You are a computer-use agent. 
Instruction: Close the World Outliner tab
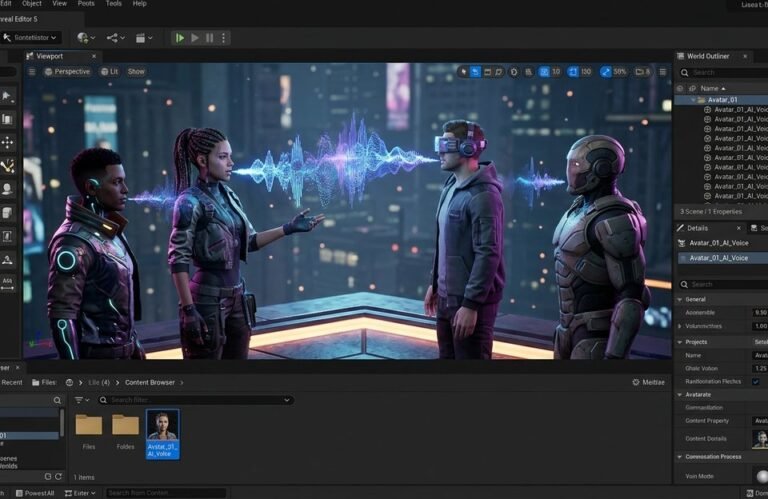745,56
